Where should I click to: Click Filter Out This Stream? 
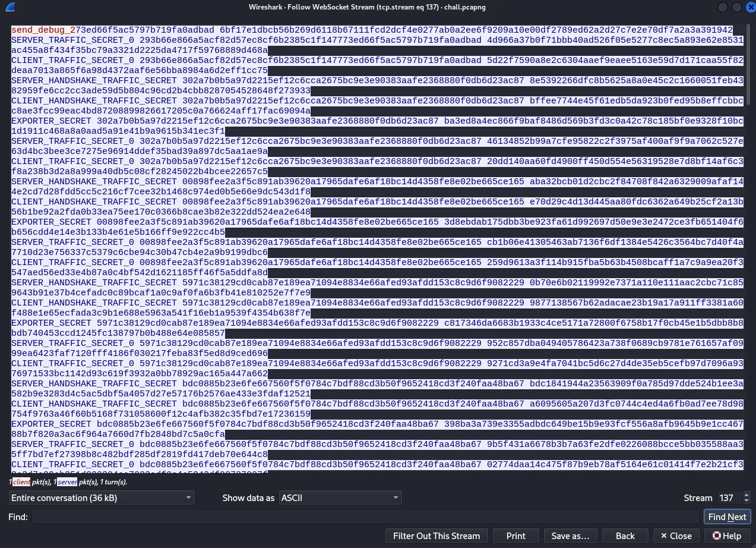[436, 536]
